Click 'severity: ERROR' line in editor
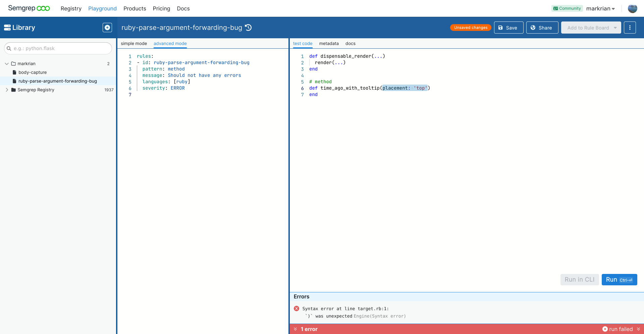Image resolution: width=644 pixels, height=334 pixels. tap(164, 88)
